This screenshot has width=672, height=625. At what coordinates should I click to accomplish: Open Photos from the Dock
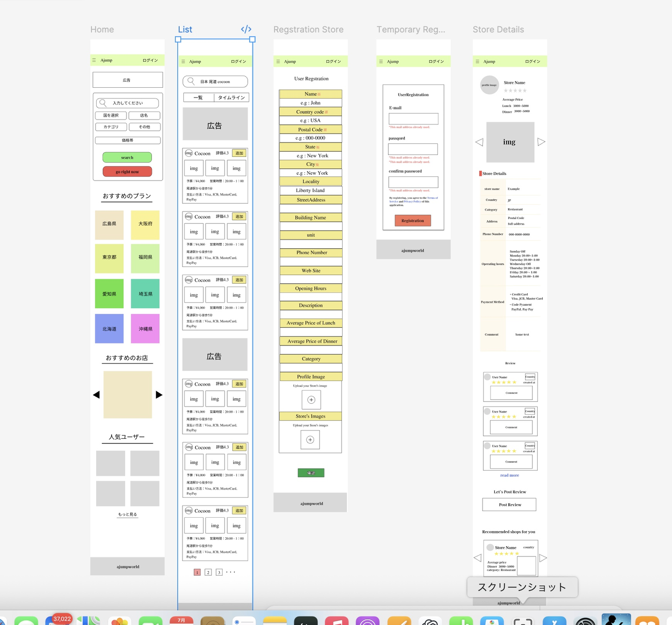click(120, 621)
